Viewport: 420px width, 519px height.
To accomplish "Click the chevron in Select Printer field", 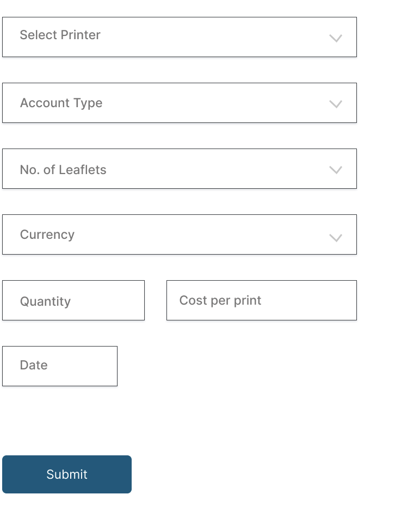I will pyautogui.click(x=336, y=38).
